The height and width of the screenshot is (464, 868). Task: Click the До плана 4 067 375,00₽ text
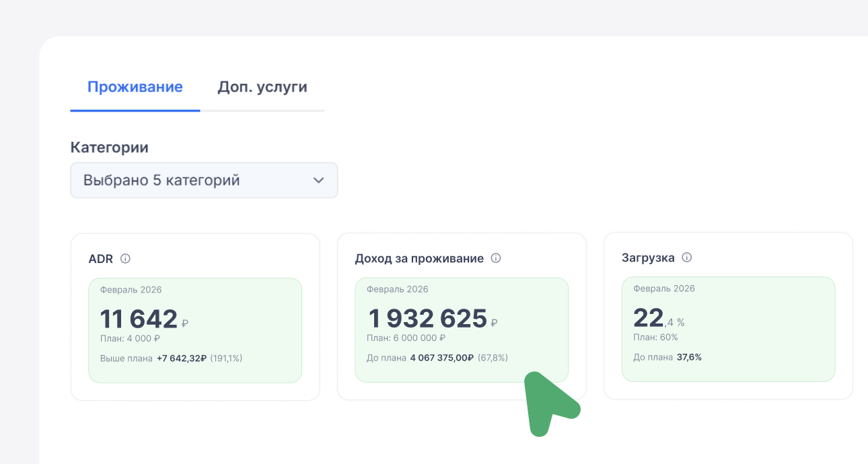(436, 357)
